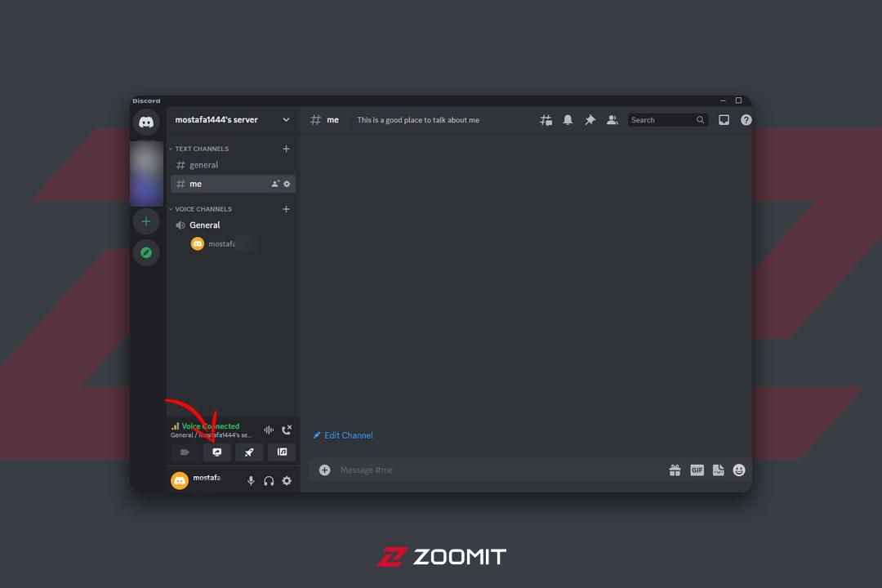Minimize the Discord window

[723, 100]
